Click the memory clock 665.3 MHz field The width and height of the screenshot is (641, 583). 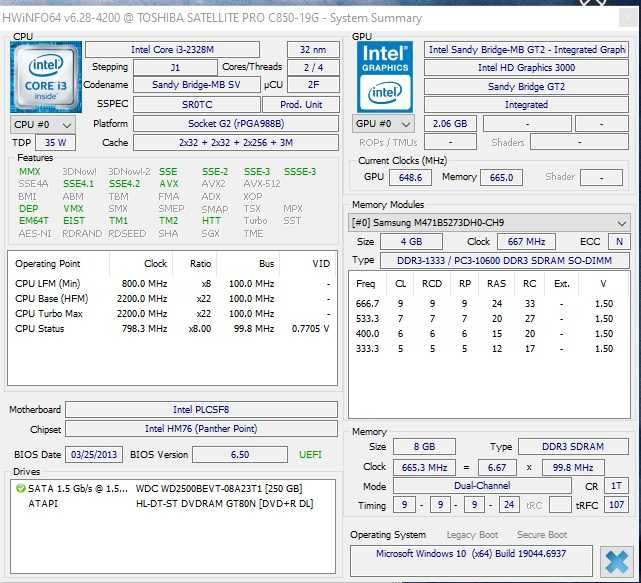[424, 467]
